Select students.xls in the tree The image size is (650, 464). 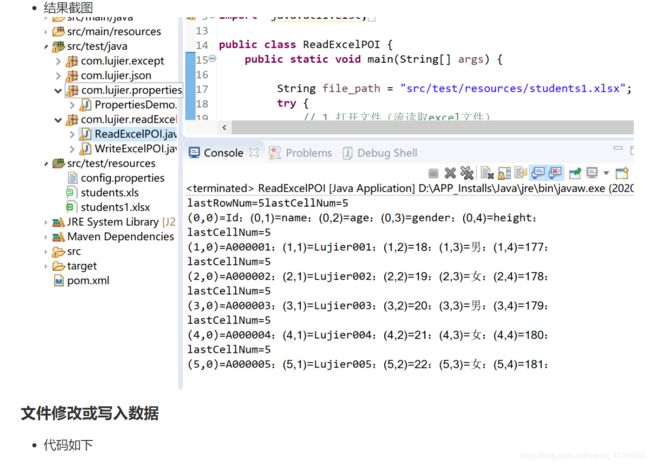pyautogui.click(x=109, y=193)
